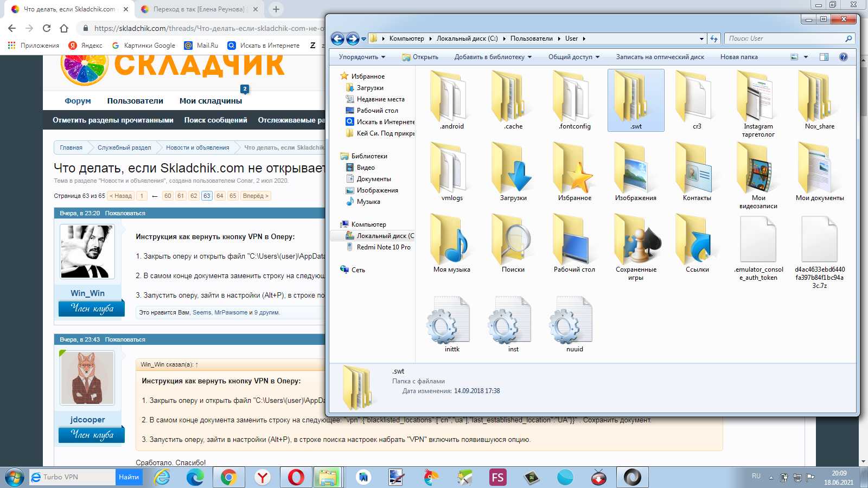Open recent pages dropdown beside navigation arrows
Screen dimensions: 868x488
(x=363, y=39)
